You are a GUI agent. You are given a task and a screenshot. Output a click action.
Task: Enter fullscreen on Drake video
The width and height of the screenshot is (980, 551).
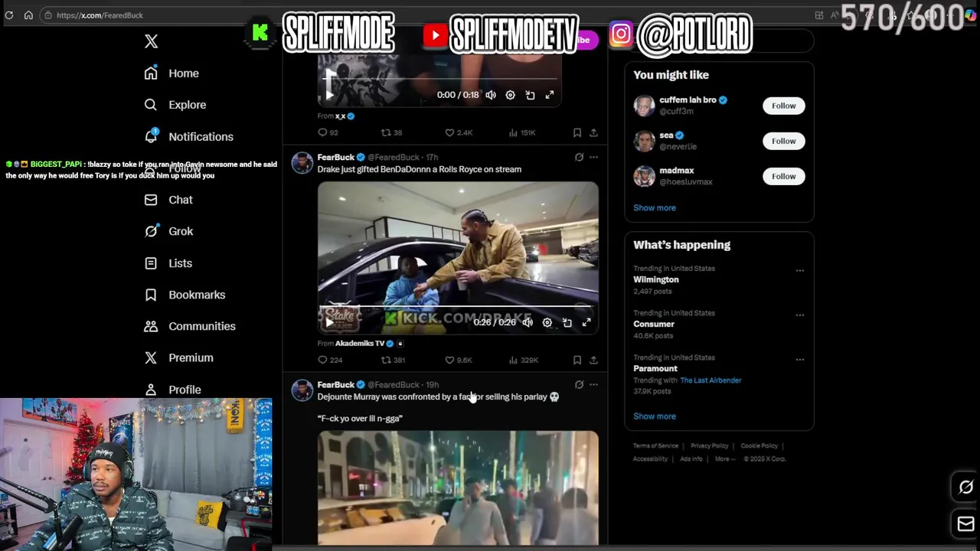(x=586, y=322)
